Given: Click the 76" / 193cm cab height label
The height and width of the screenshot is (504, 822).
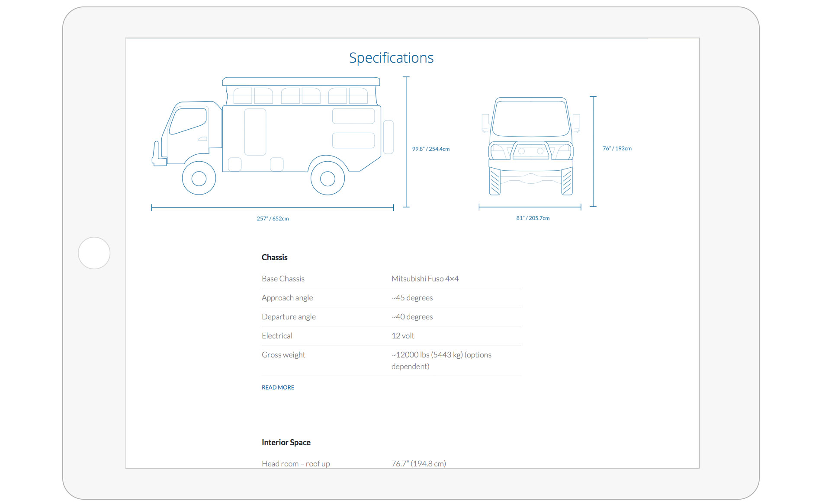Looking at the screenshot, I should coord(617,149).
